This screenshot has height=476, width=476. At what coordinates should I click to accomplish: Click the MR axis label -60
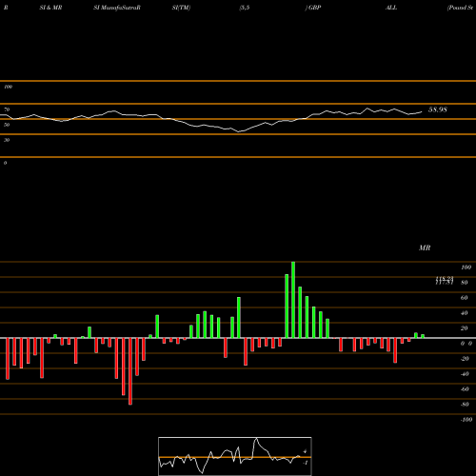pos(465,389)
